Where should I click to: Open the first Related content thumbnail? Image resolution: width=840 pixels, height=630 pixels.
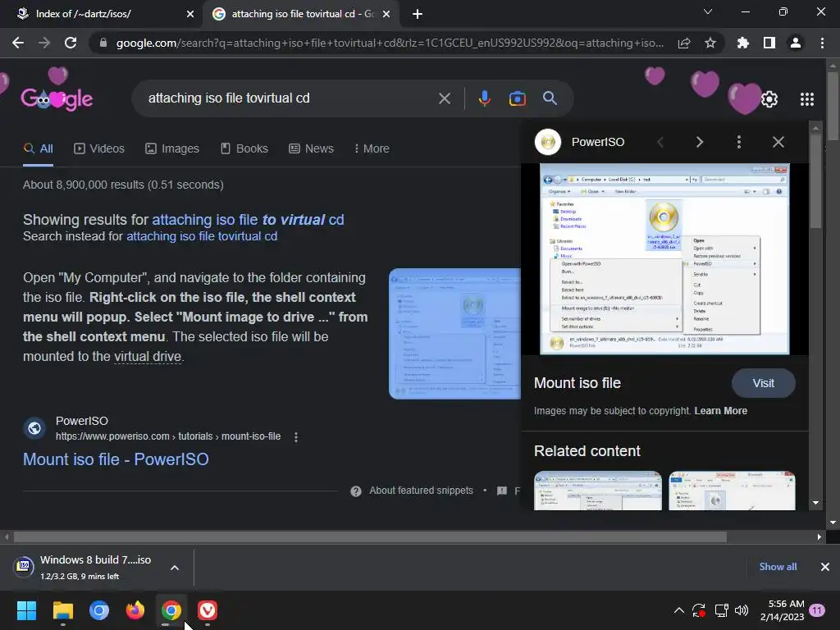pyautogui.click(x=598, y=491)
